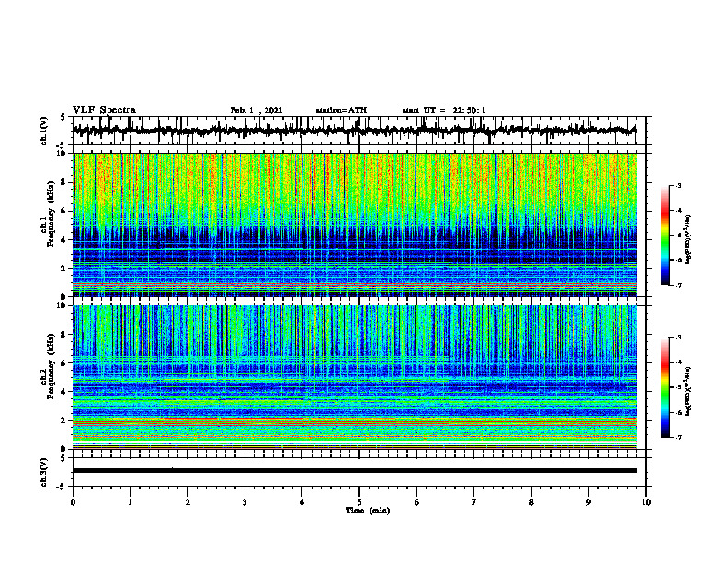Click time-axis tick label "4" at the bottom
The height and width of the screenshot is (563, 728).
click(302, 502)
